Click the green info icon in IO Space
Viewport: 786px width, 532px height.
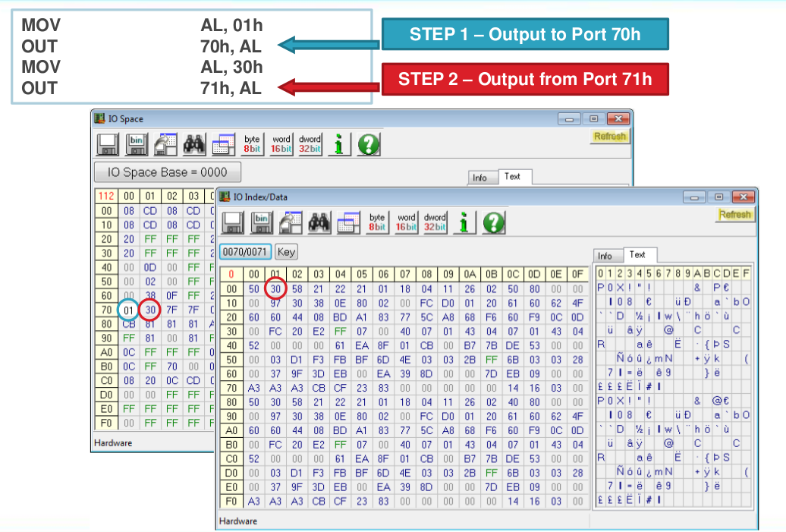point(338,144)
